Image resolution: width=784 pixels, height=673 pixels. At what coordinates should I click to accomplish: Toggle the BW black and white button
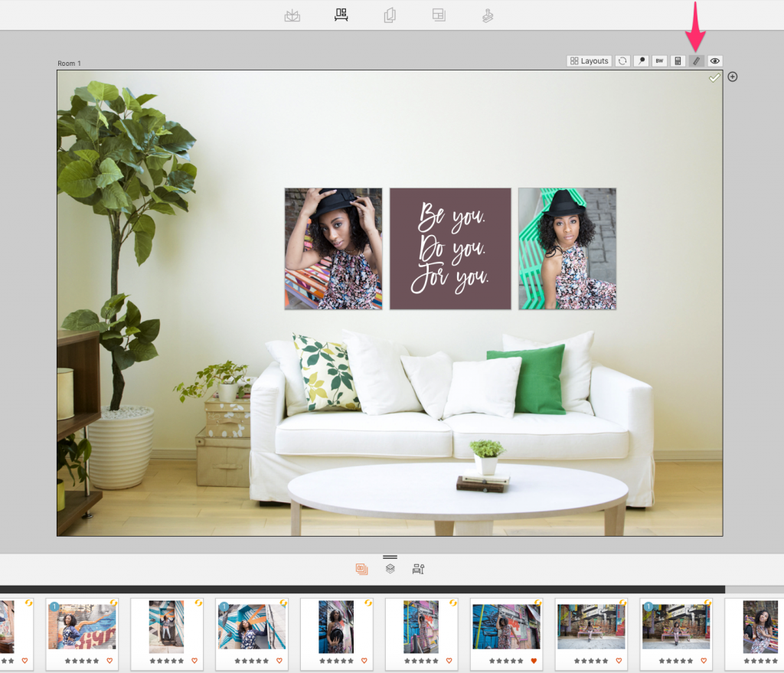pyautogui.click(x=659, y=61)
